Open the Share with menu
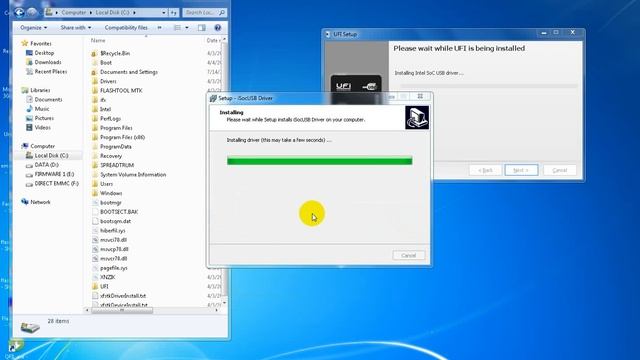Viewport: 640px width, 360px height. [x=76, y=28]
